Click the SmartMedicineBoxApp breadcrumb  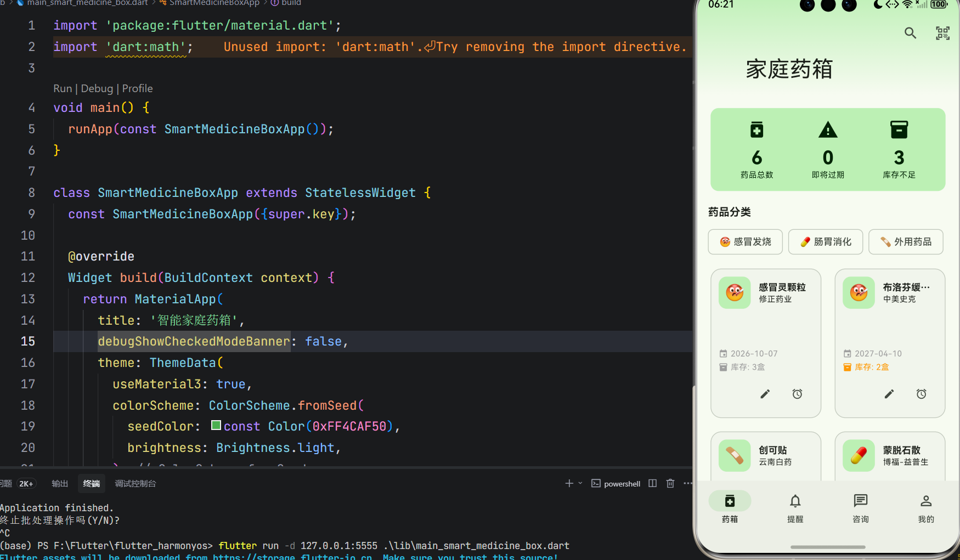tap(214, 3)
